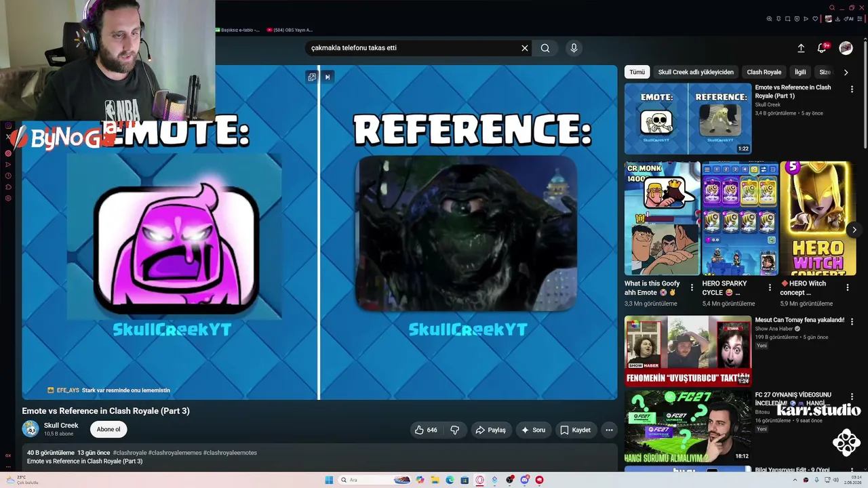Click the Opera GX taskbar icon

pos(480,480)
